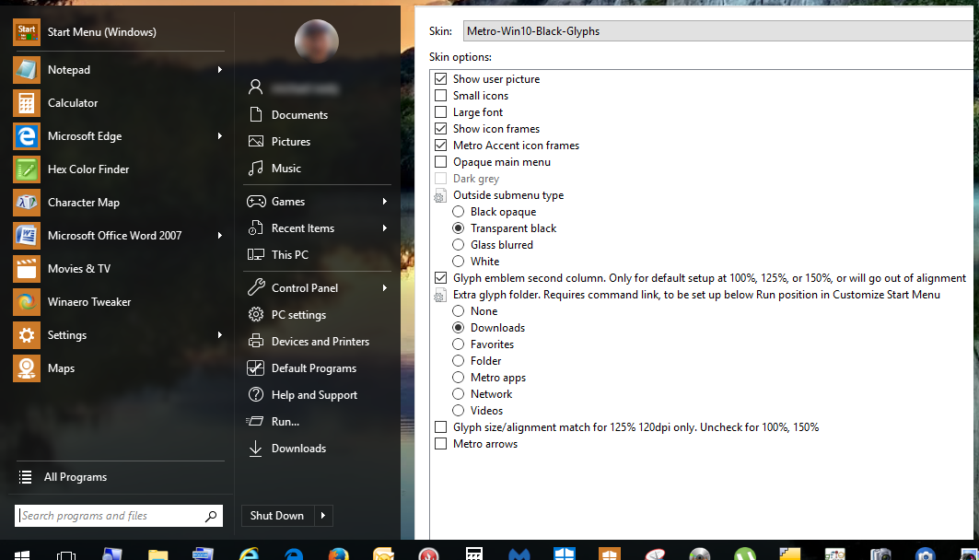Select Favorites for extra glyph folder

(459, 344)
